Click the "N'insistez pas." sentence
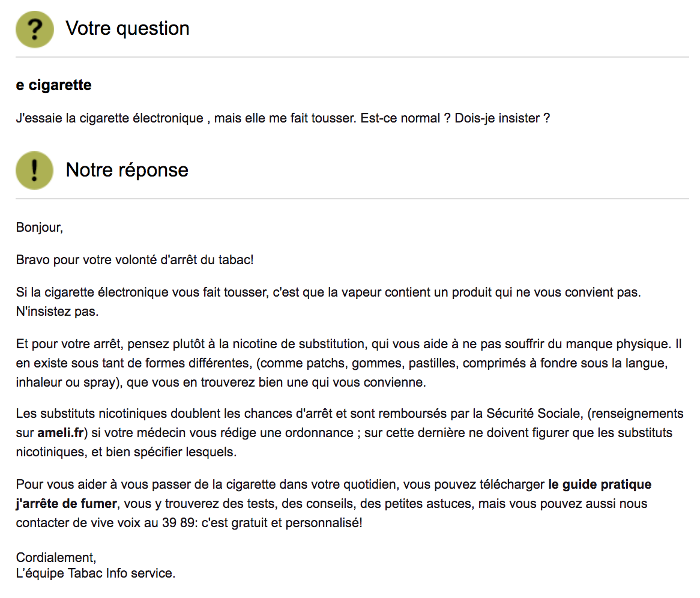Screen dimensions: 700x598 [57, 313]
